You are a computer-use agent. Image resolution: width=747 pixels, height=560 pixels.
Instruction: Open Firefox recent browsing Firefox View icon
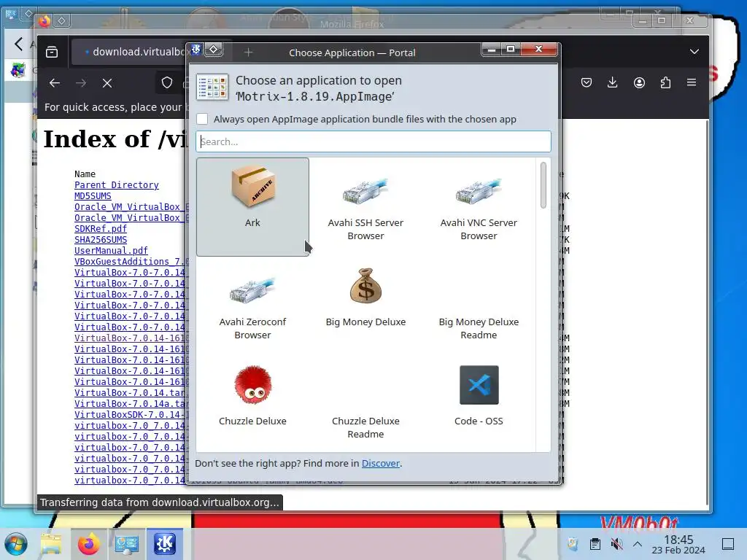pos(52,52)
